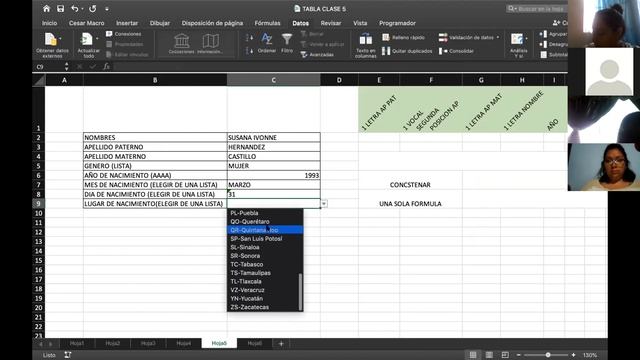Open the Fórmulas tab

(267, 23)
